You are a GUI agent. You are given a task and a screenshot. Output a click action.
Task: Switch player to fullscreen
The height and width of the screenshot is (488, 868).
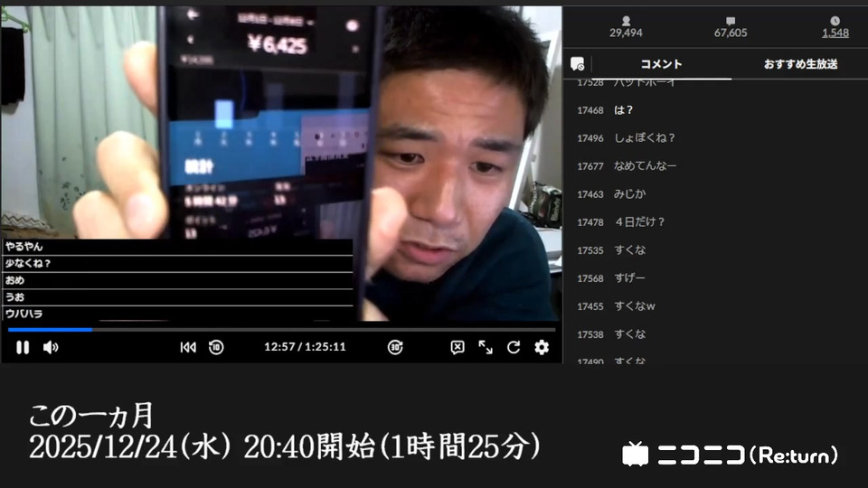pyautogui.click(x=486, y=347)
